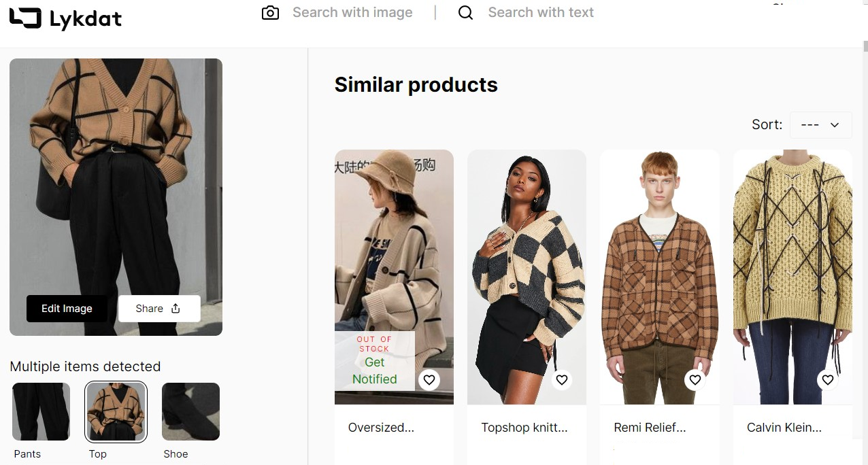Click the Share button
The height and width of the screenshot is (465, 868).
(x=158, y=309)
